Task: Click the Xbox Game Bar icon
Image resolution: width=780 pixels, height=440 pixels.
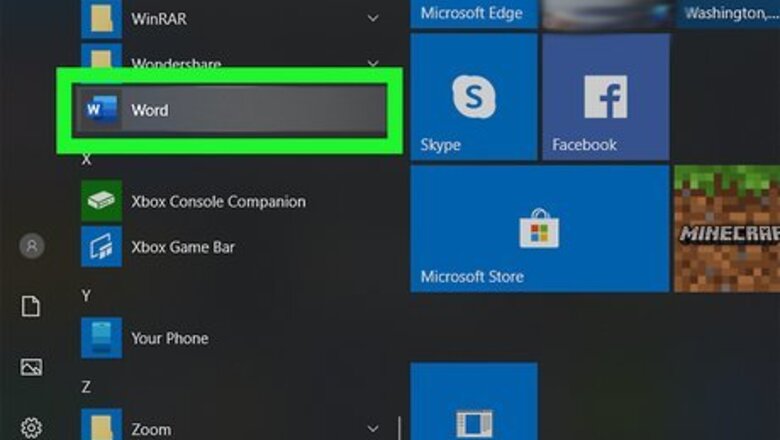Action: (x=101, y=247)
